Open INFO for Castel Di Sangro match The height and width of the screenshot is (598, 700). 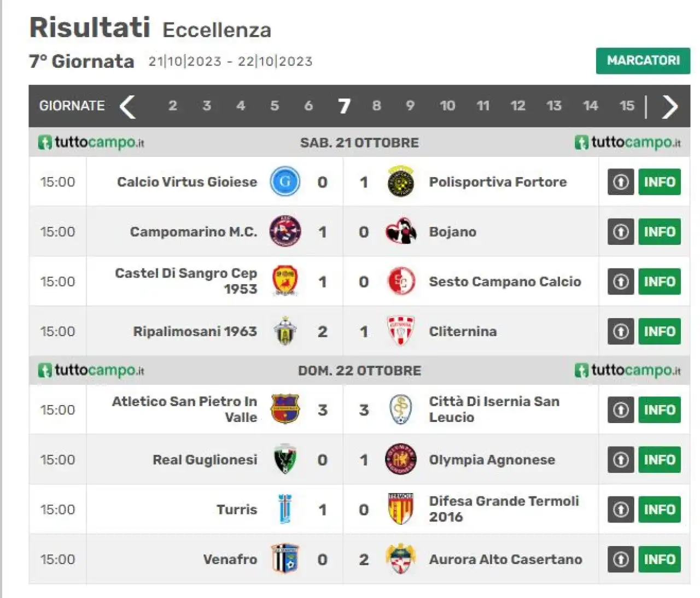point(660,282)
